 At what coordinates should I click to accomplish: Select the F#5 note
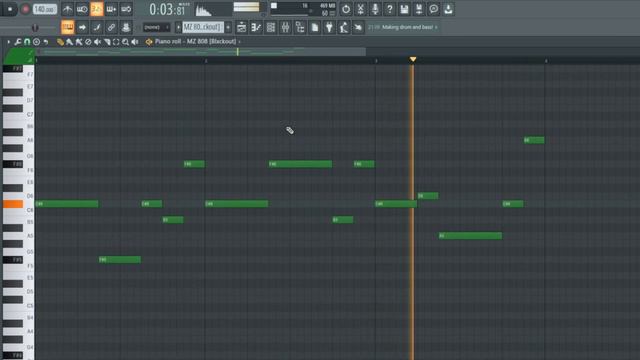tap(120, 260)
